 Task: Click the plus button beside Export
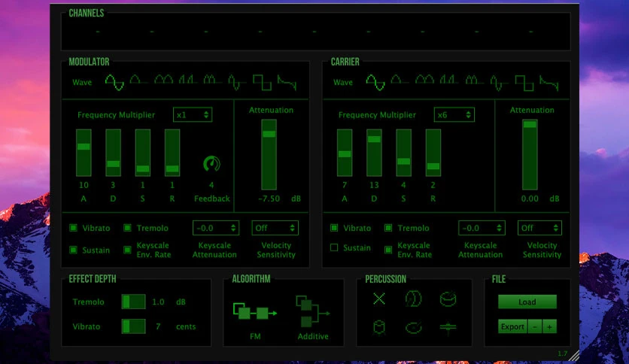pyautogui.click(x=549, y=326)
